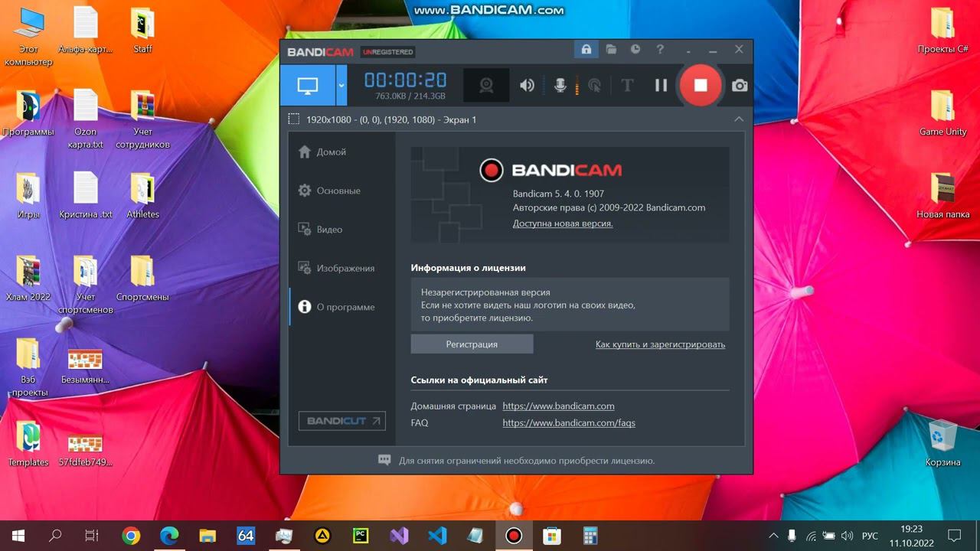This screenshot has width=980, height=551.
Task: Select the 'Учет сотрудников' archive icon
Action: click(x=142, y=119)
